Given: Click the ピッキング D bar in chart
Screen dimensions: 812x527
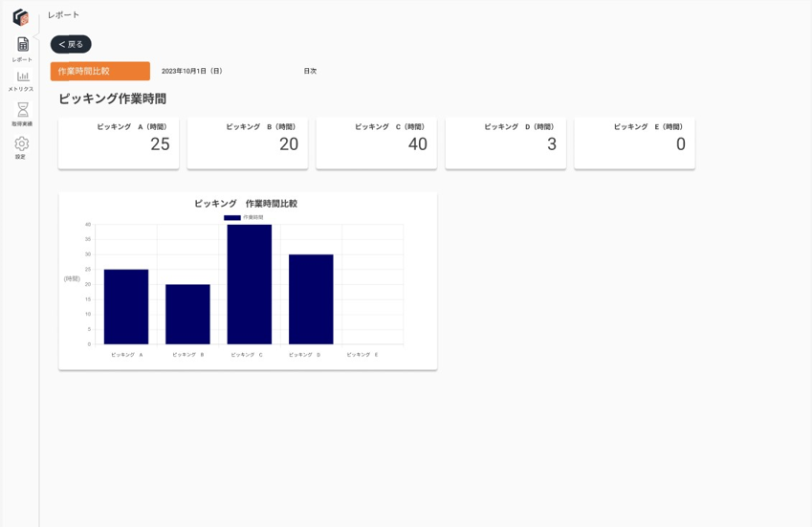Looking at the screenshot, I should pos(311,299).
